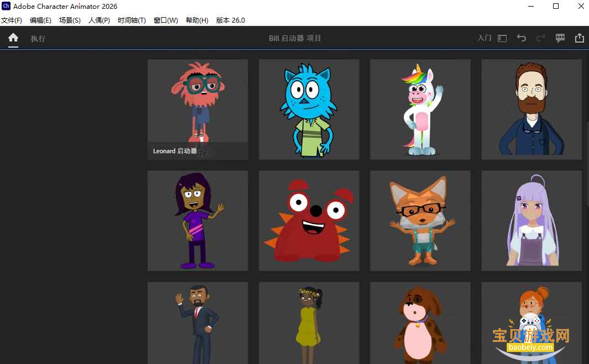
Task: Select the brown dog puppet thumbnail
Action: (420, 323)
